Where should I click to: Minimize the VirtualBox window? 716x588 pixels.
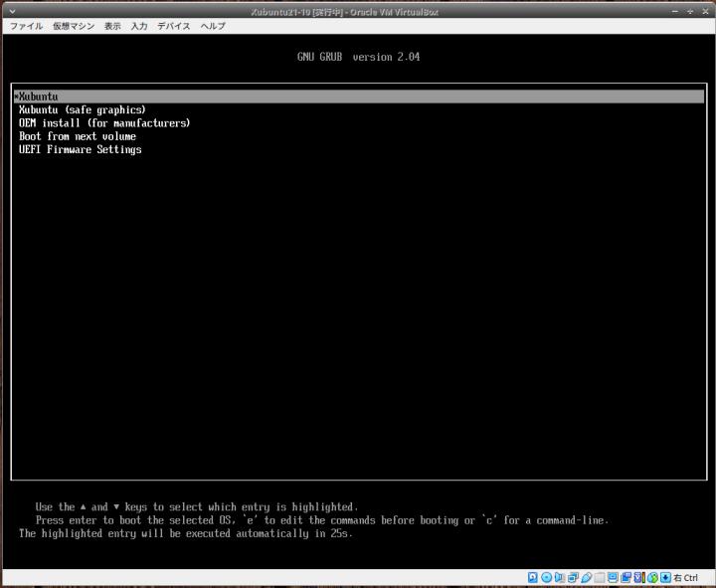click(675, 11)
